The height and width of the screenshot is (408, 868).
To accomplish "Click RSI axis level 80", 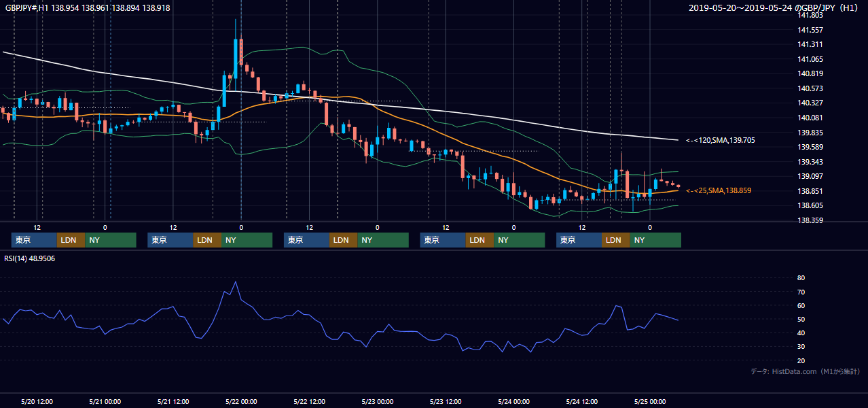I will point(801,278).
